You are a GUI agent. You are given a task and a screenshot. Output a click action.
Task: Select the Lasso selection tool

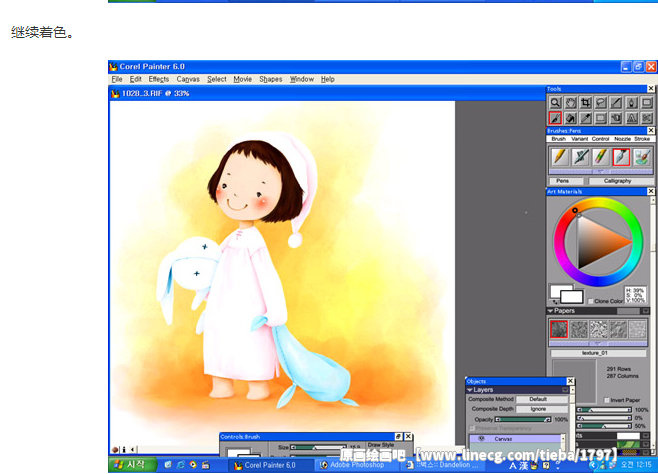[x=601, y=103]
